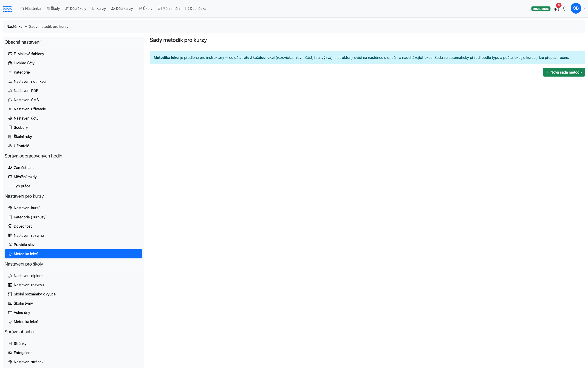Expand the user menu dropdown arrow
Viewport: 588px width, 372px height.
click(x=584, y=8)
